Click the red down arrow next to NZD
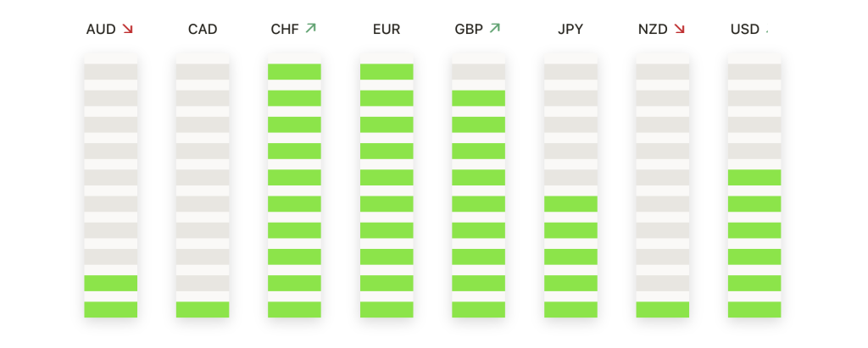 pyautogui.click(x=680, y=29)
